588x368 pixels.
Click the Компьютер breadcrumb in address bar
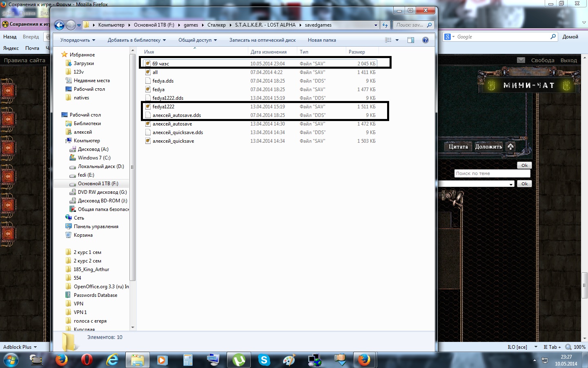(x=111, y=25)
